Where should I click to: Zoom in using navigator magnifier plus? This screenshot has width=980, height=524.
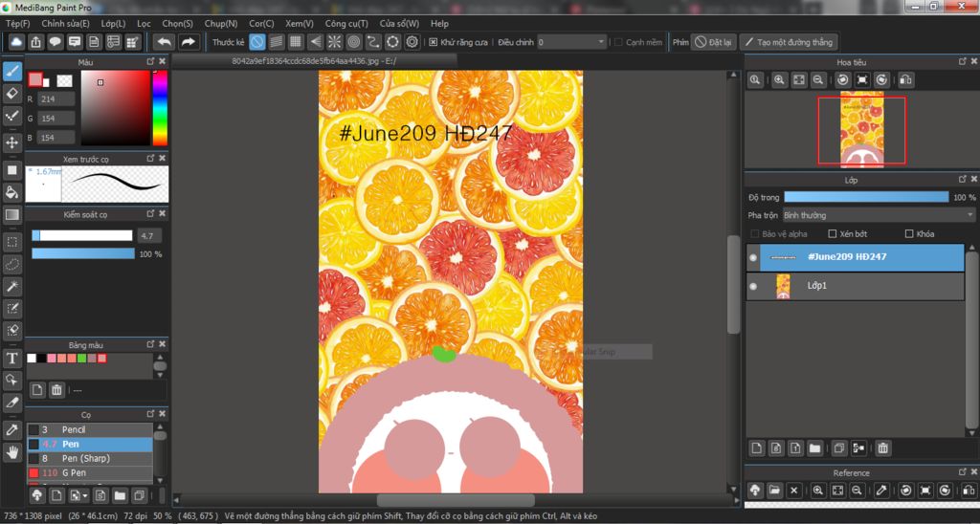tap(779, 80)
